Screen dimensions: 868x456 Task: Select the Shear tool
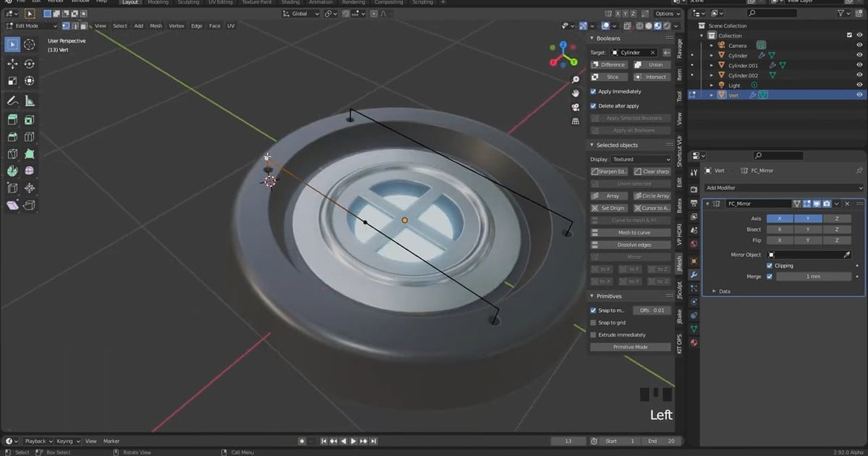[12, 206]
